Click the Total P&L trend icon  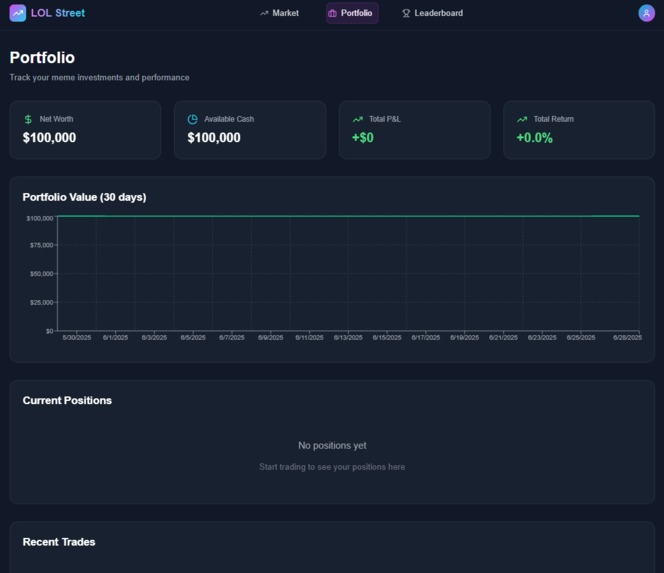click(358, 119)
